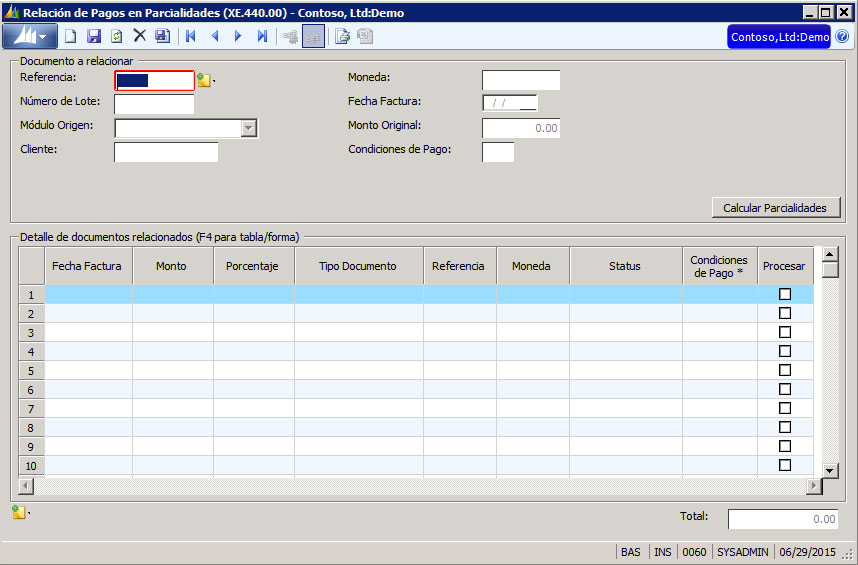Click the Save toolbar icon
858x565 pixels.
click(x=94, y=36)
